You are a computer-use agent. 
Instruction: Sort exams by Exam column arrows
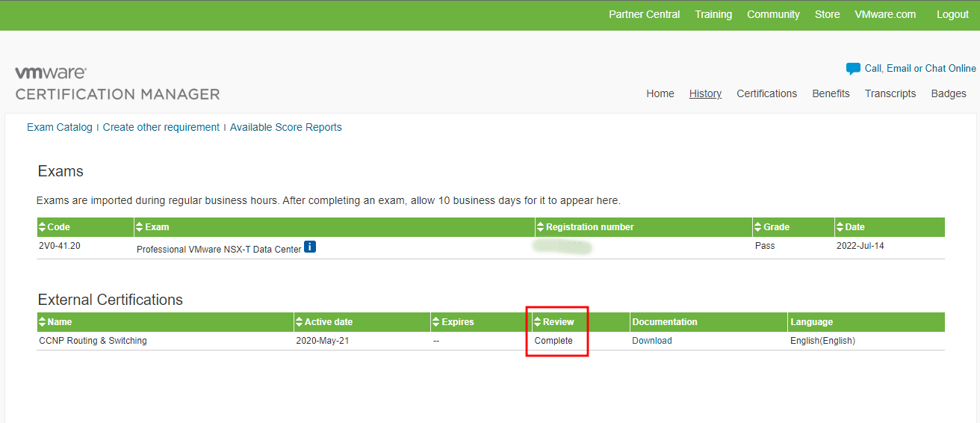coord(140,227)
